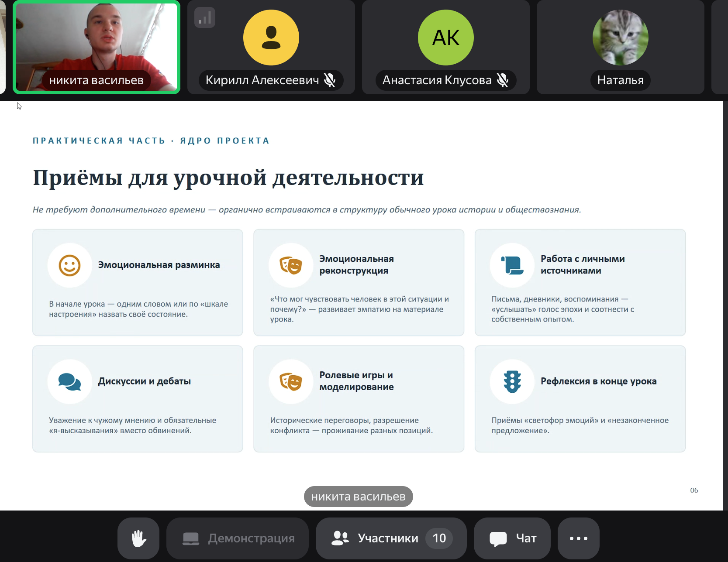This screenshot has height=562, width=728.
Task: Select Анастасия Клусова's AK avatar
Action: (446, 38)
